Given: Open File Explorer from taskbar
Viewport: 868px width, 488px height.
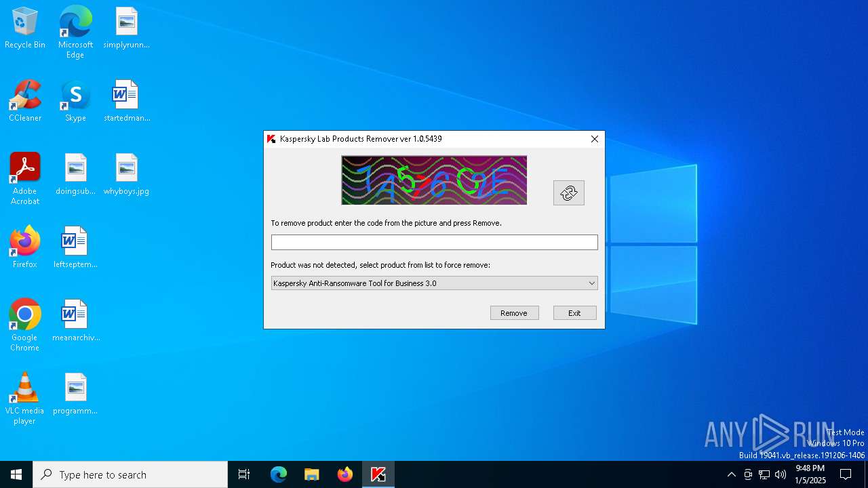Looking at the screenshot, I should (x=312, y=474).
